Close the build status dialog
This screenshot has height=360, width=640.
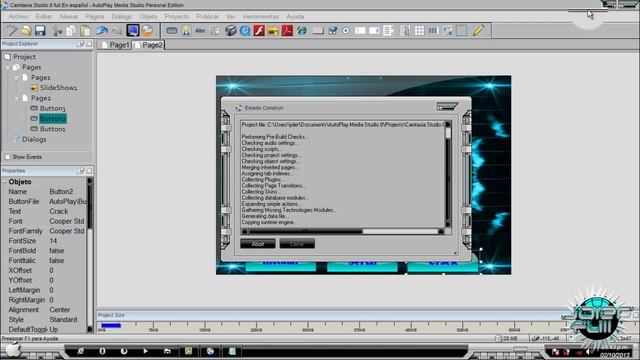pos(447,107)
